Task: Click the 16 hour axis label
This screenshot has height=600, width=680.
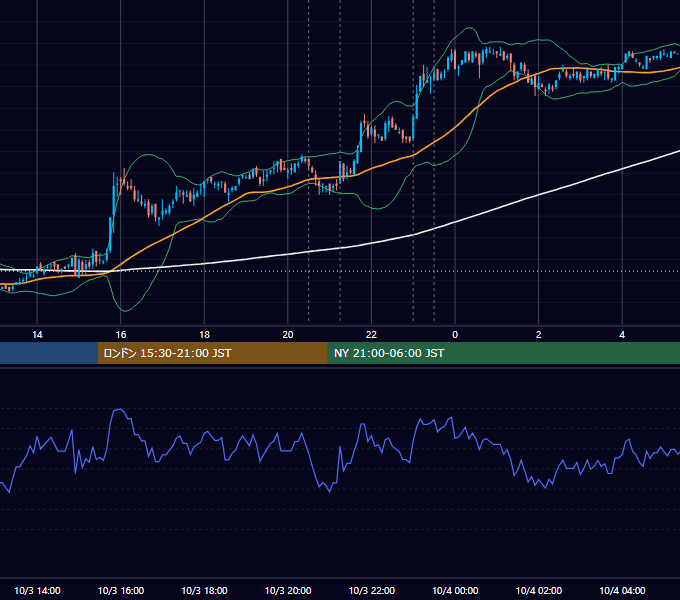Action: tap(121, 335)
